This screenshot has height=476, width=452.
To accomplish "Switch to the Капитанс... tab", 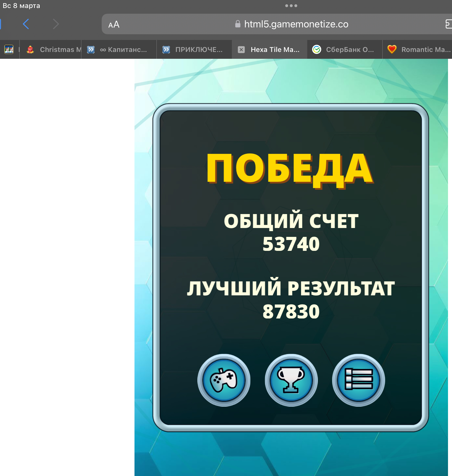I will click(x=123, y=50).
